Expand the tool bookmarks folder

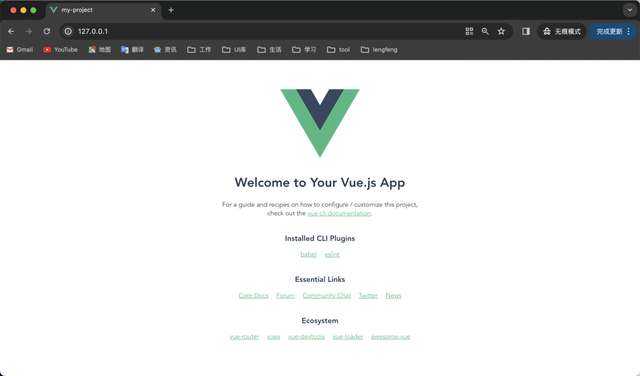(x=338, y=50)
